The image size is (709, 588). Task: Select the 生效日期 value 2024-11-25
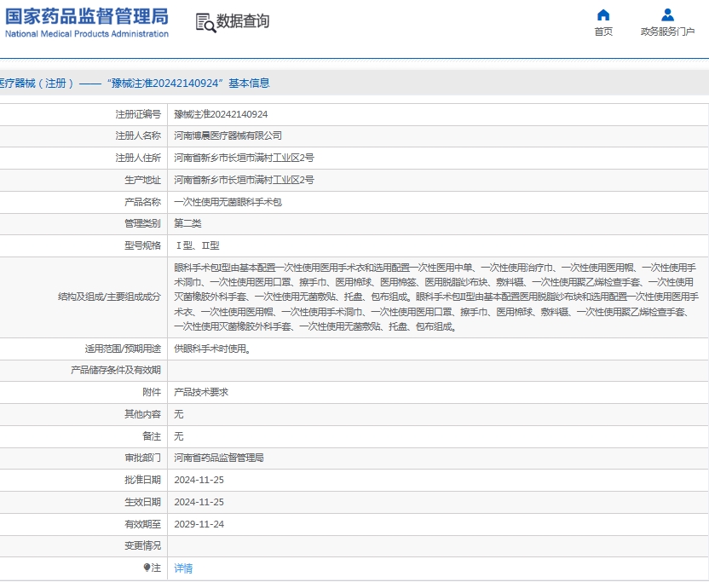(x=199, y=502)
